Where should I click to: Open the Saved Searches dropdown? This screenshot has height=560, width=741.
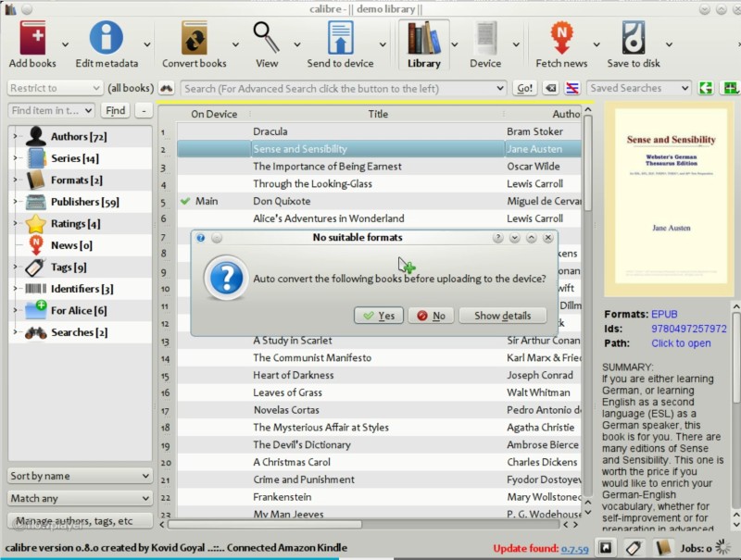click(638, 88)
